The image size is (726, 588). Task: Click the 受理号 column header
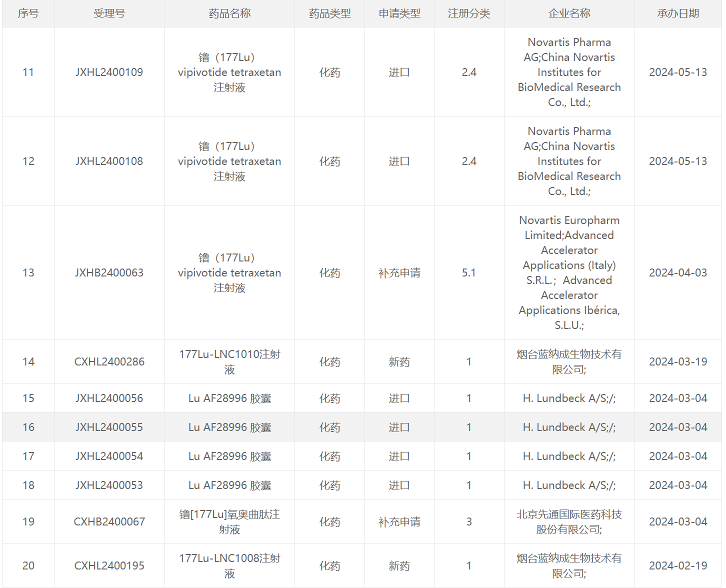(x=109, y=13)
